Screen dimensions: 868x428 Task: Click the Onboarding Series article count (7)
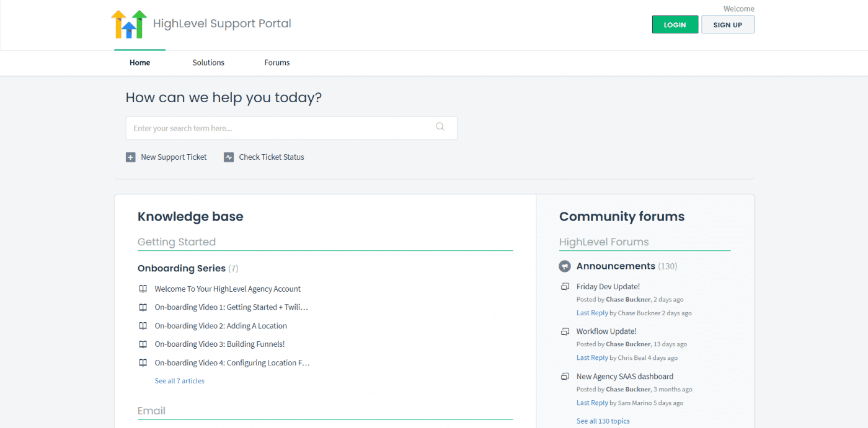[233, 269]
